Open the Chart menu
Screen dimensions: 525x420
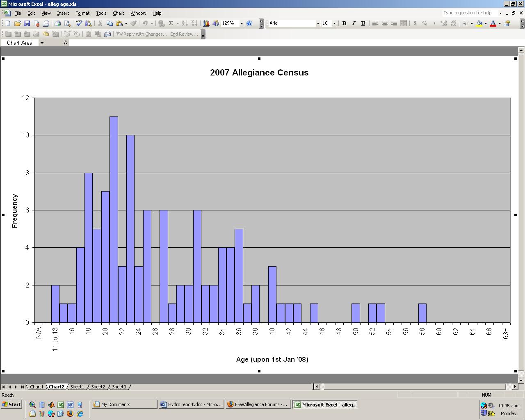tap(118, 13)
